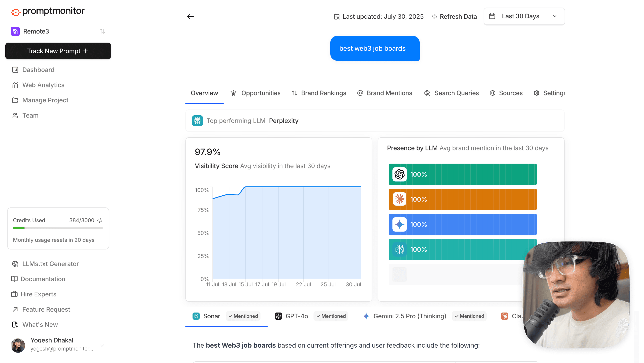Toggle the Mentioned badge for GPT-4o
Screen dimensions: 644x363
tap(331, 316)
